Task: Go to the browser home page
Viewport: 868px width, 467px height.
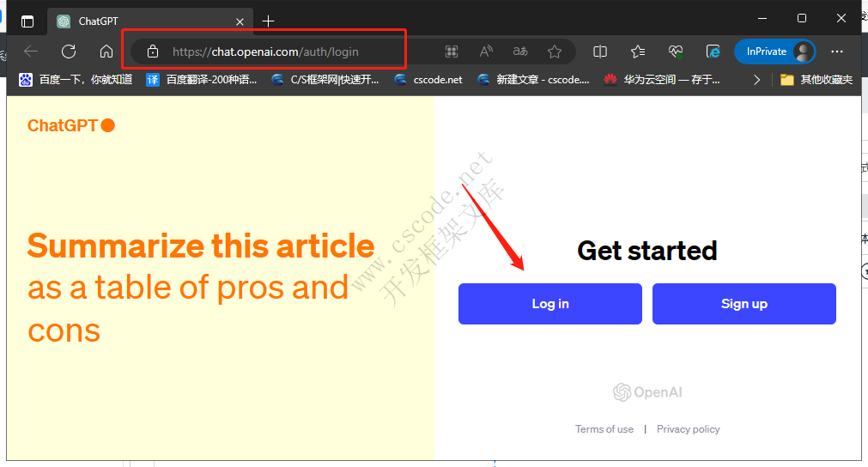Action: [x=106, y=52]
